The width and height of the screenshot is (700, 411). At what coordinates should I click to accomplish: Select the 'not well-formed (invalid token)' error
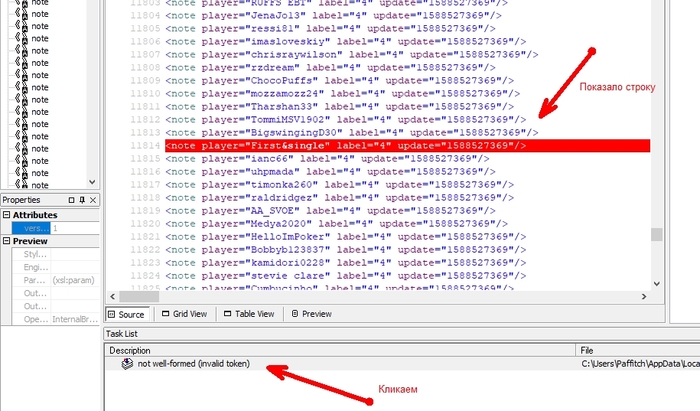coord(193,364)
